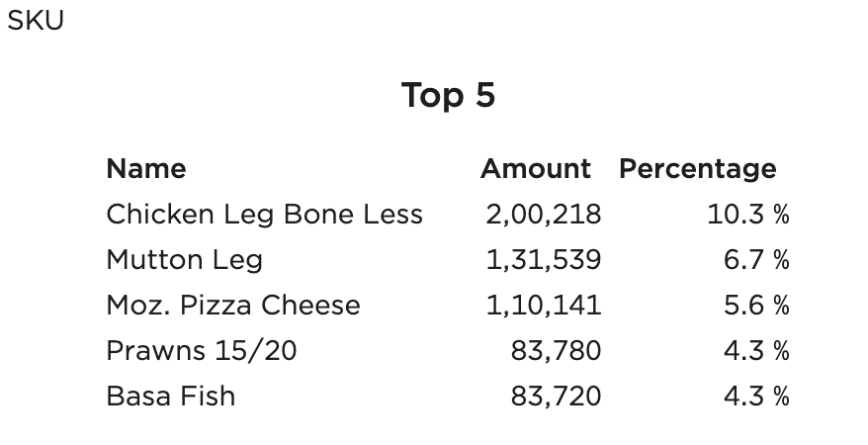Click the 5.6 % percentage value
Image resolution: width=868 pixels, height=445 pixels.
(x=756, y=306)
